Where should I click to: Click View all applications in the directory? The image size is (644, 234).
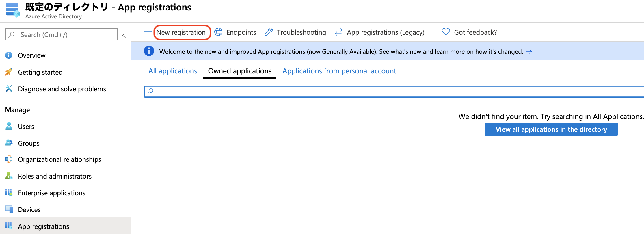pos(551,129)
